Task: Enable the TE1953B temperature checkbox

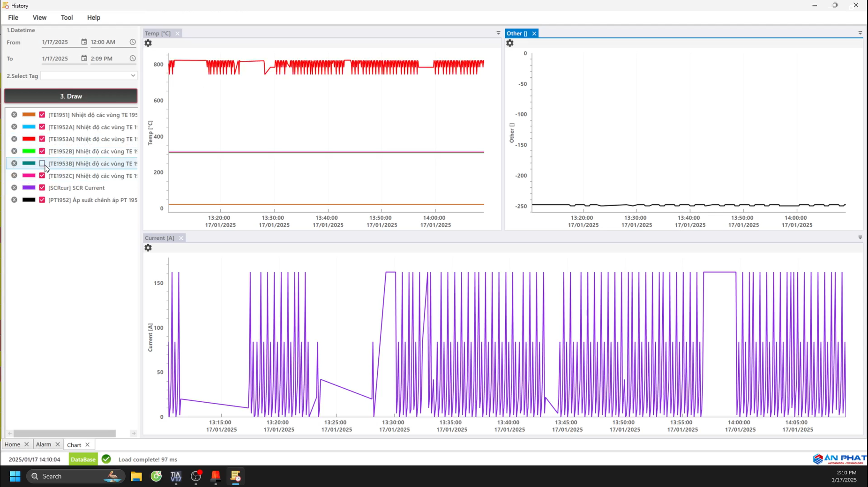Action: (x=42, y=163)
